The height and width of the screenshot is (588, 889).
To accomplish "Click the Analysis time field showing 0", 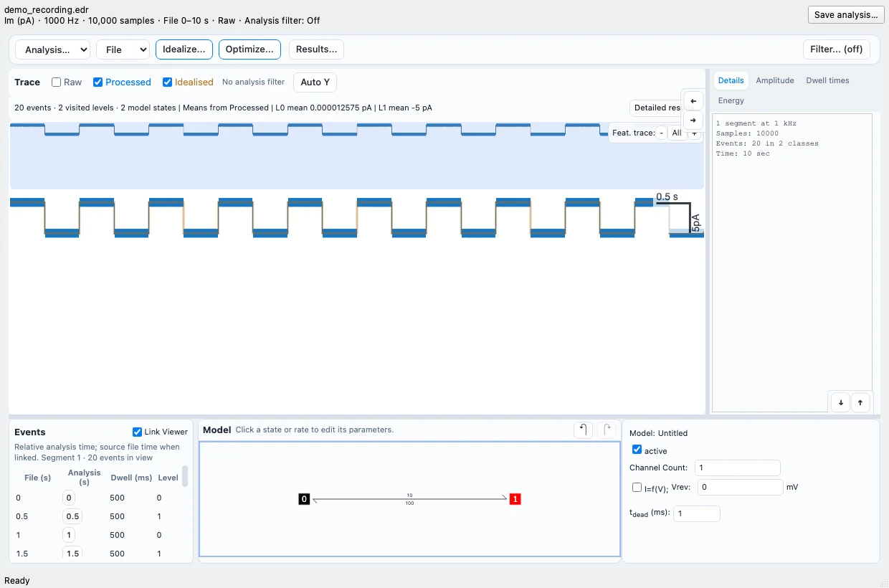I will click(69, 498).
